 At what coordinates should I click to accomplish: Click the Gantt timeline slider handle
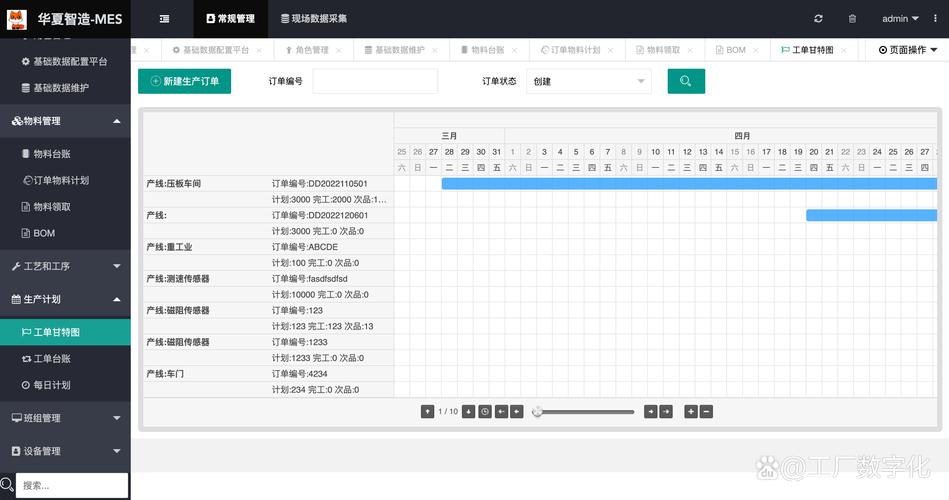point(537,412)
